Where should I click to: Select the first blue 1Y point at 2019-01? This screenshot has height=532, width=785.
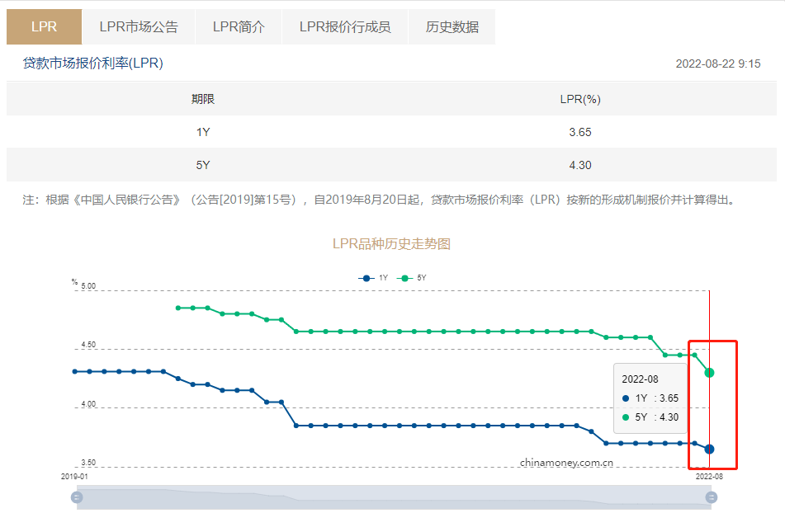tap(74, 372)
